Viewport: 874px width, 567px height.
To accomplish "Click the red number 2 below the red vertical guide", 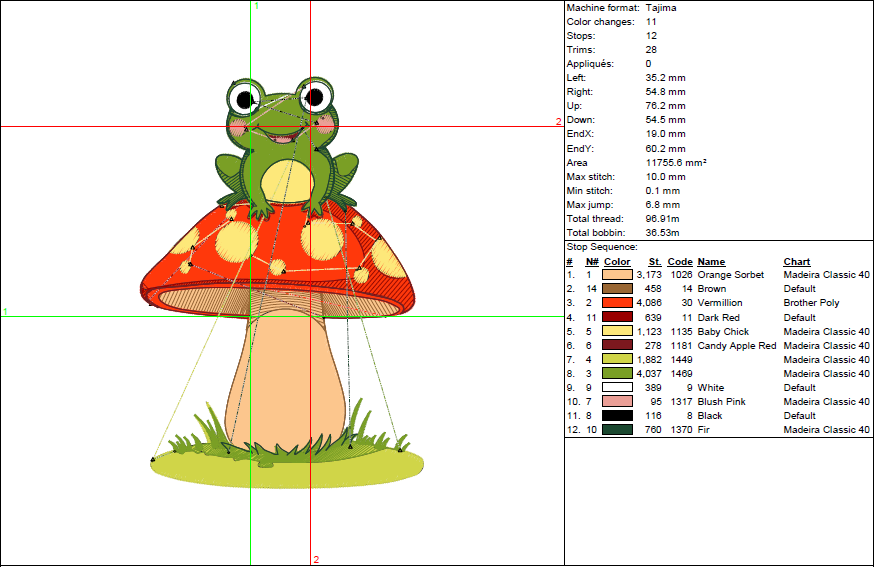I will point(316,559).
